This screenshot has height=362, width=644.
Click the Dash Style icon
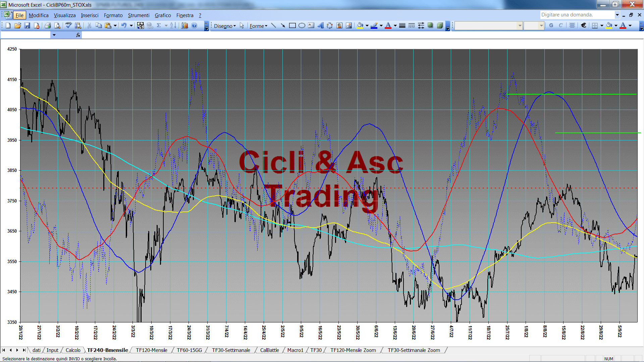coord(412,25)
